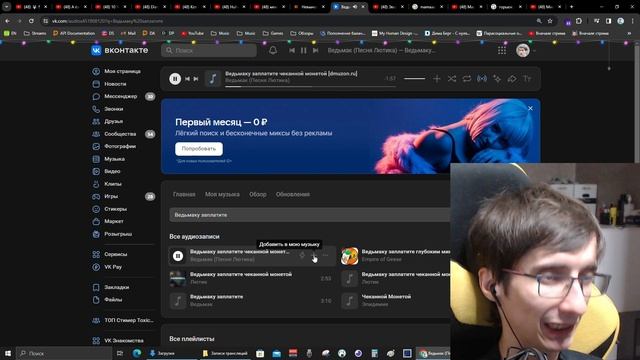Switch to Моя музыка tab
The height and width of the screenshot is (360, 640).
click(x=222, y=194)
